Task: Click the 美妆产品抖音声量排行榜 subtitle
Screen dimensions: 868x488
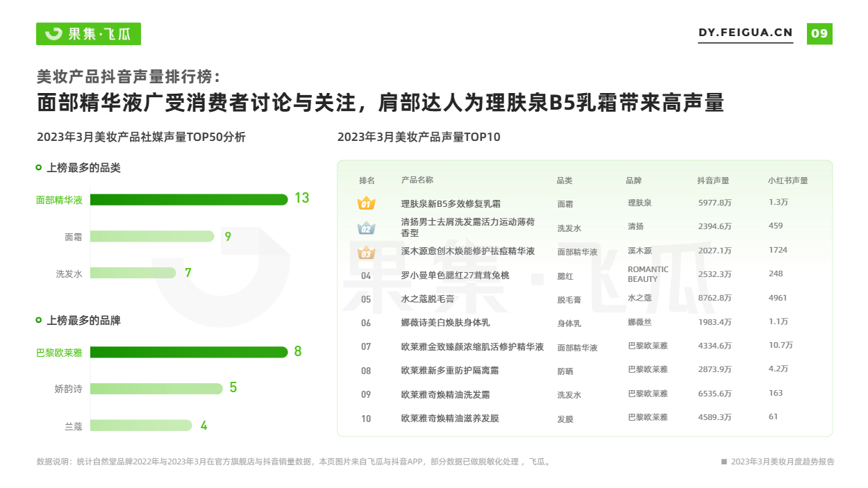Action: point(129,76)
